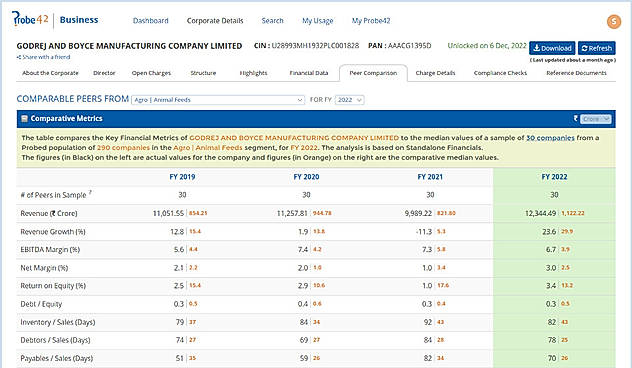Switch to Director tab

pyautogui.click(x=104, y=73)
